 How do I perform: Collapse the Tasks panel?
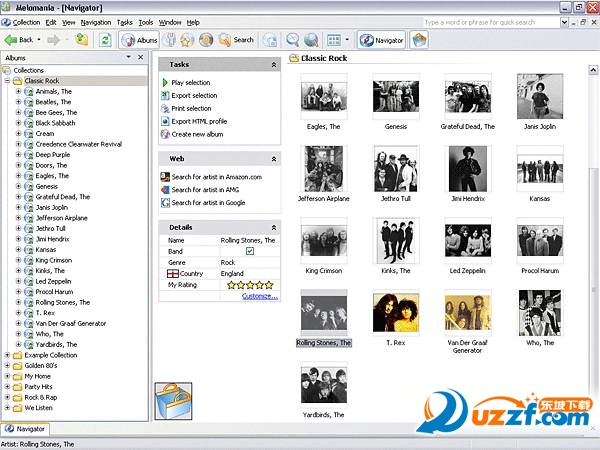tap(274, 65)
